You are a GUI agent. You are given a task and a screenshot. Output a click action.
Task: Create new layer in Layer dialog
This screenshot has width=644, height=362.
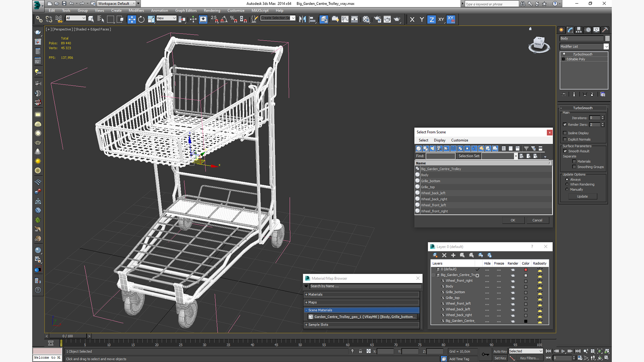[x=435, y=255]
